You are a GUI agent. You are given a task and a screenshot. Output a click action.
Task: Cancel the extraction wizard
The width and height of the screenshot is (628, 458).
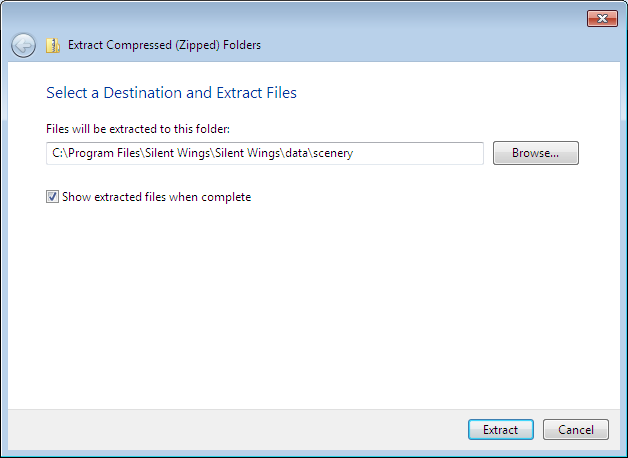tap(576, 430)
